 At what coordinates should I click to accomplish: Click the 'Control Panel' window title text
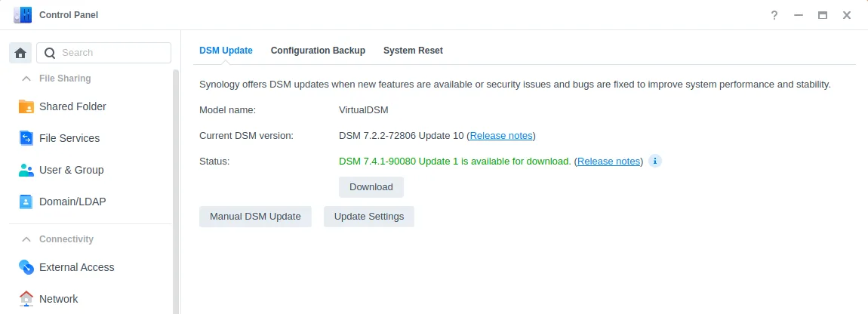[69, 15]
